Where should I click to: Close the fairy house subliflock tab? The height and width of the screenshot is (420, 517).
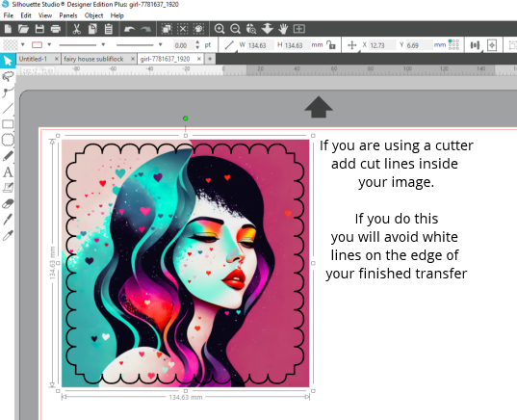pos(133,59)
